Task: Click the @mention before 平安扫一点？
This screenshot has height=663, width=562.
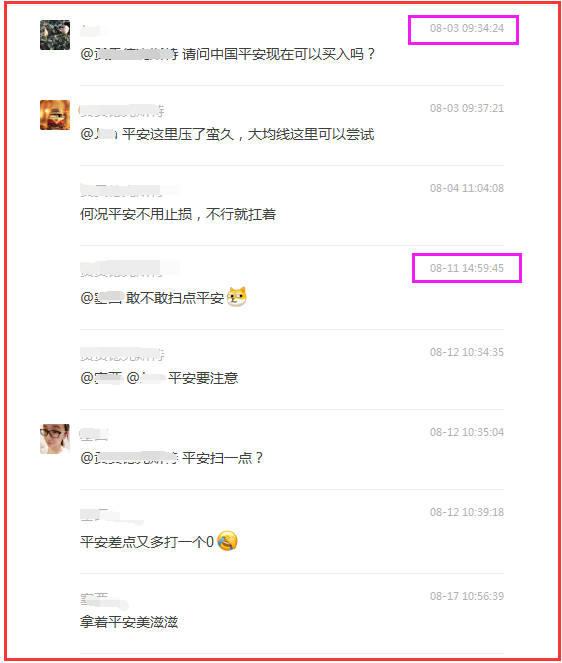Action: 129,458
